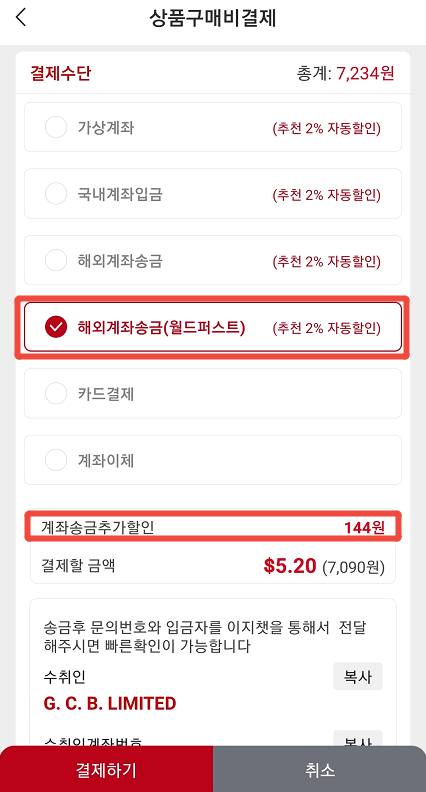Viewport: 426px width, 792px height.
Task: Tap the gray 취소 button
Action: pyautogui.click(x=319, y=769)
